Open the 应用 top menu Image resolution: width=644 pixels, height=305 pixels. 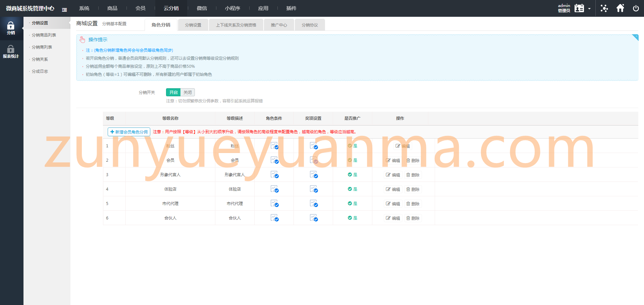tap(263, 8)
